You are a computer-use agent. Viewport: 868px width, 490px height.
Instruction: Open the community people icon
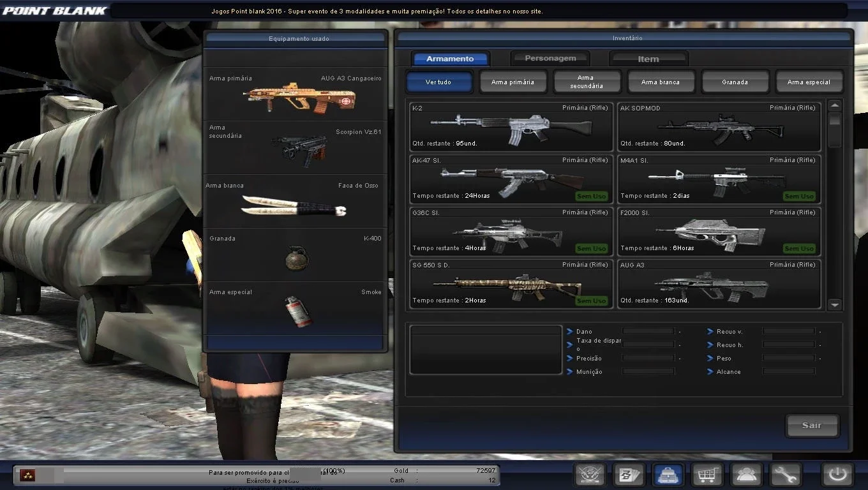click(x=746, y=475)
